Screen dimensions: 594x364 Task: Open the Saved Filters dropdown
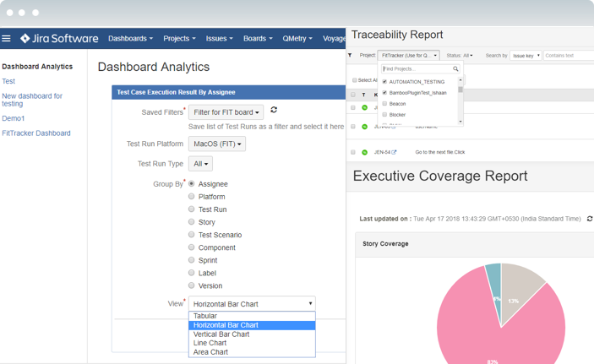226,112
